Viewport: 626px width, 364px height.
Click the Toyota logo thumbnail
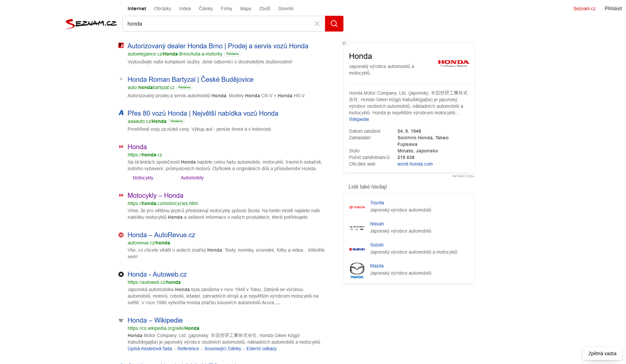(357, 207)
